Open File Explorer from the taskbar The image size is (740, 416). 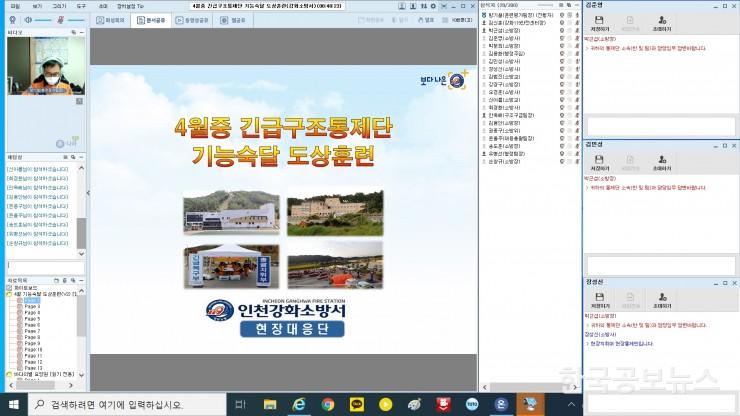[269, 405]
